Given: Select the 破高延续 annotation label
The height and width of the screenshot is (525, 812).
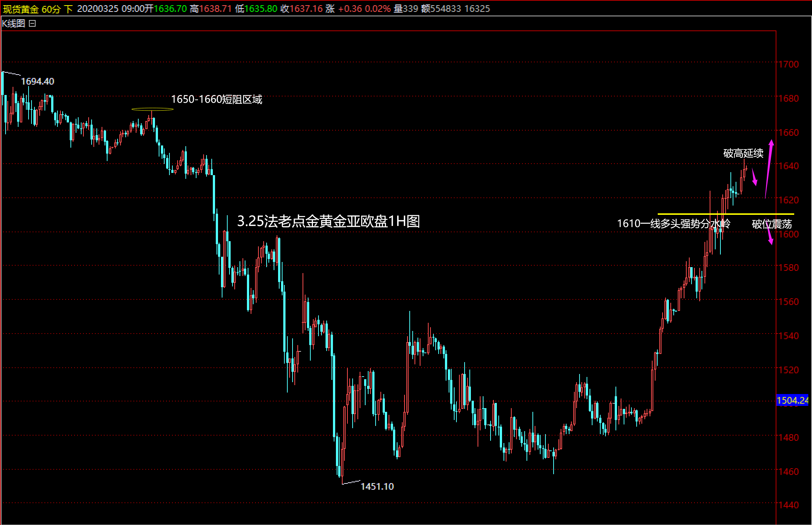Looking at the screenshot, I should pos(743,153).
